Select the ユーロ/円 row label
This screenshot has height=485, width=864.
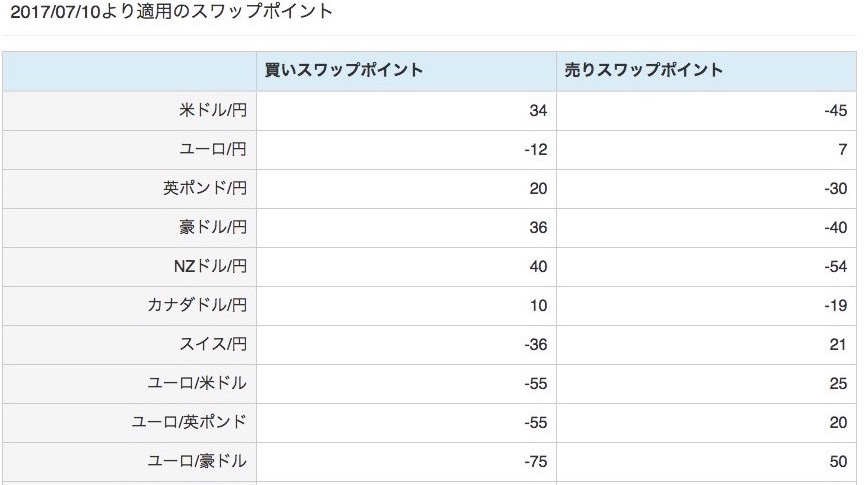[x=213, y=149]
